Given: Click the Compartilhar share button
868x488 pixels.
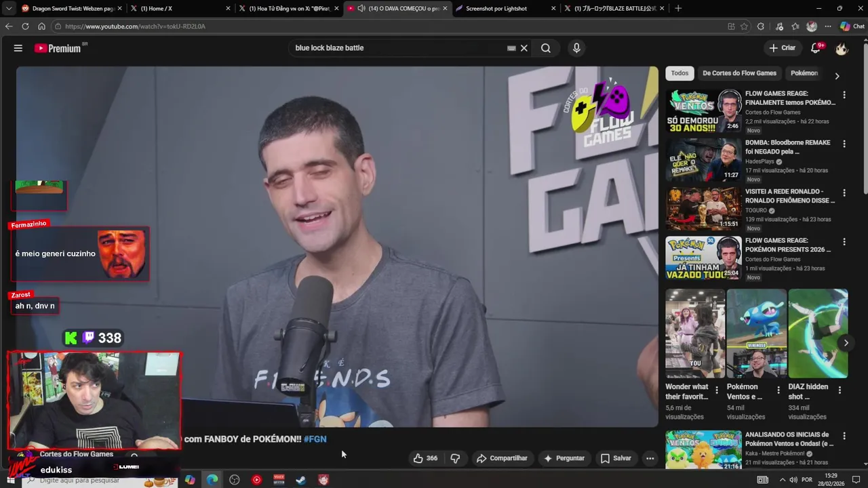Looking at the screenshot, I should 502,458.
